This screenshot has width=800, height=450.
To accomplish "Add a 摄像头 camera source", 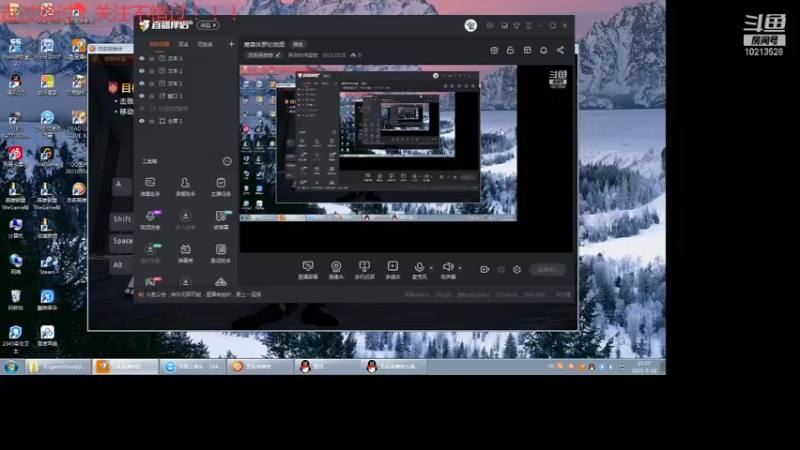I will [336, 270].
